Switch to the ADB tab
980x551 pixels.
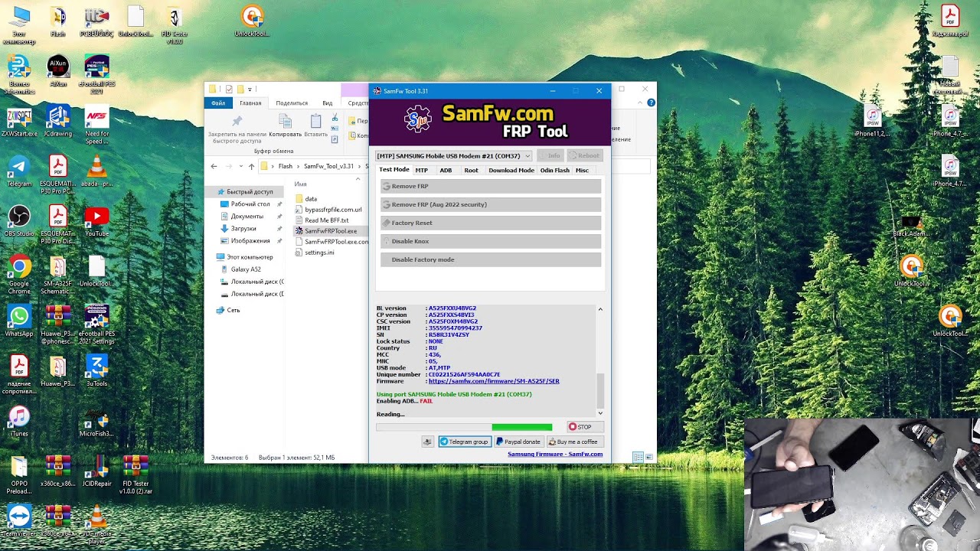[446, 170]
